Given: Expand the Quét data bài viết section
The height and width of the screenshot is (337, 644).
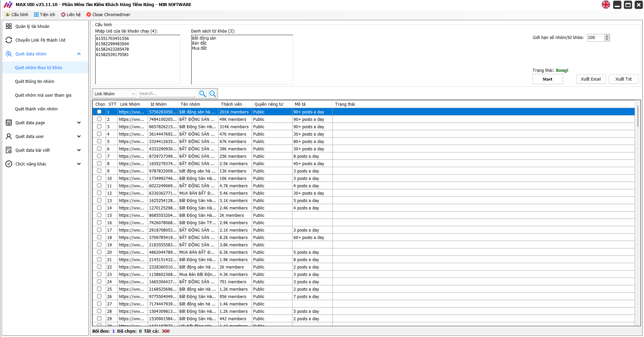Looking at the screenshot, I should pos(79,150).
